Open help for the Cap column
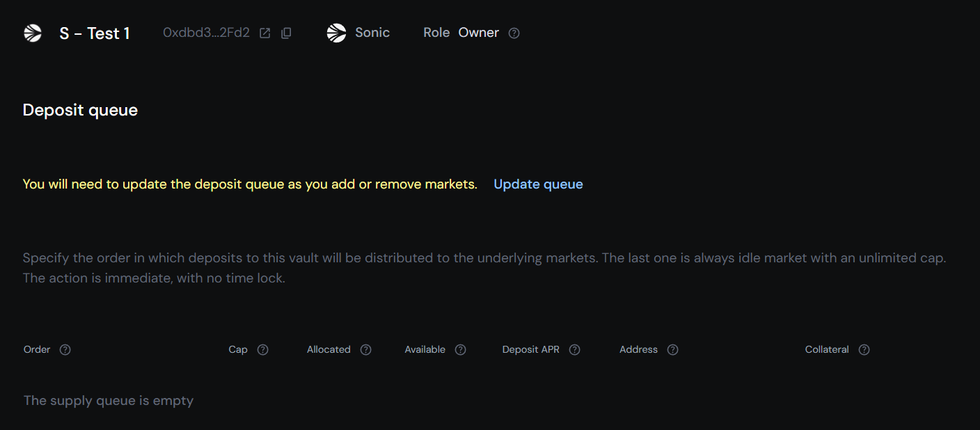Screen dimensions: 980x430 262,349
